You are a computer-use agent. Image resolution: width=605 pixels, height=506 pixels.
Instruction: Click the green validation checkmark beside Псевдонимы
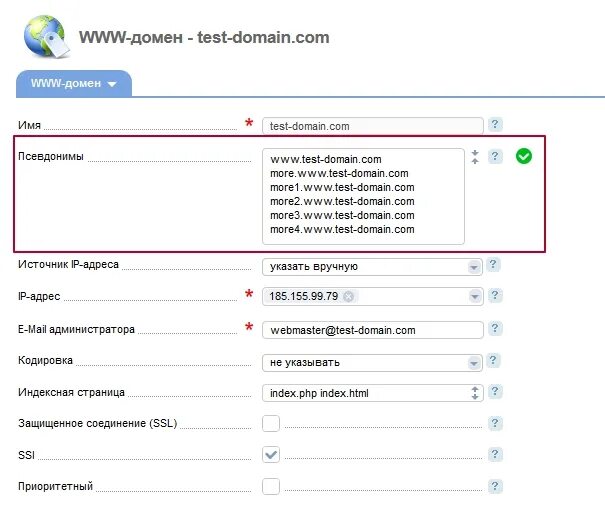click(x=524, y=156)
